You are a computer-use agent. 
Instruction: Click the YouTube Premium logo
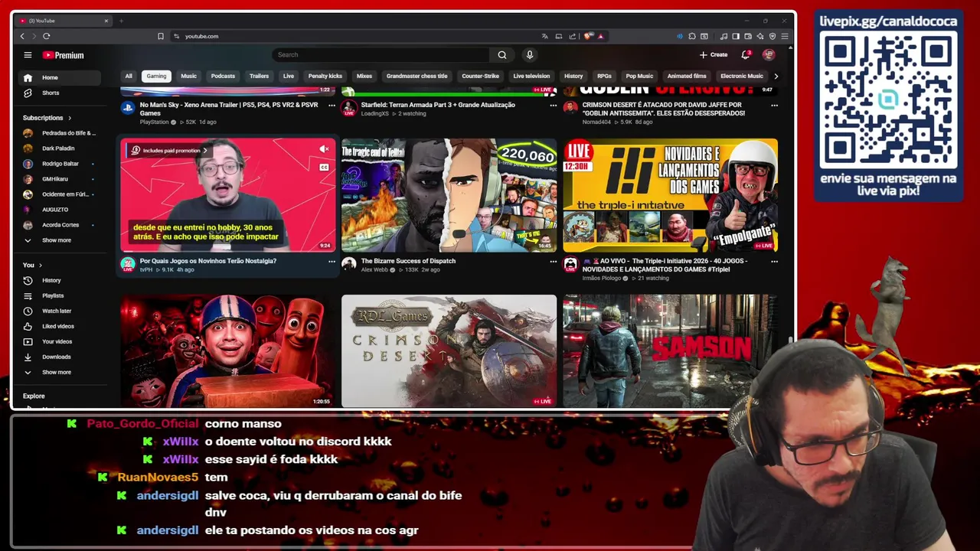tap(63, 55)
